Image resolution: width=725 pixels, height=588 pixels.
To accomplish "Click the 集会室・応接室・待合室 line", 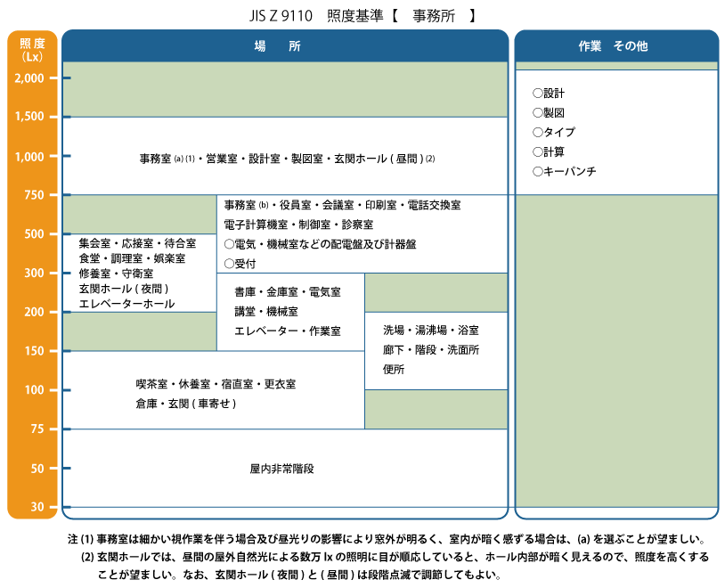I will point(137,243).
